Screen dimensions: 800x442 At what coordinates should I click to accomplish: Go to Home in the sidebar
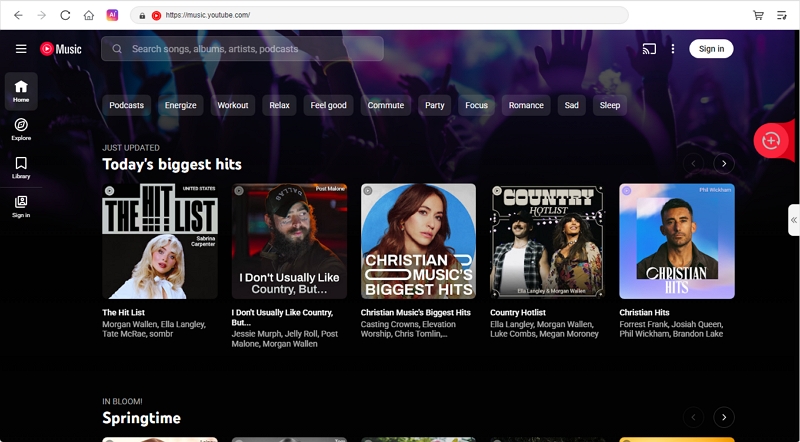[x=21, y=91]
